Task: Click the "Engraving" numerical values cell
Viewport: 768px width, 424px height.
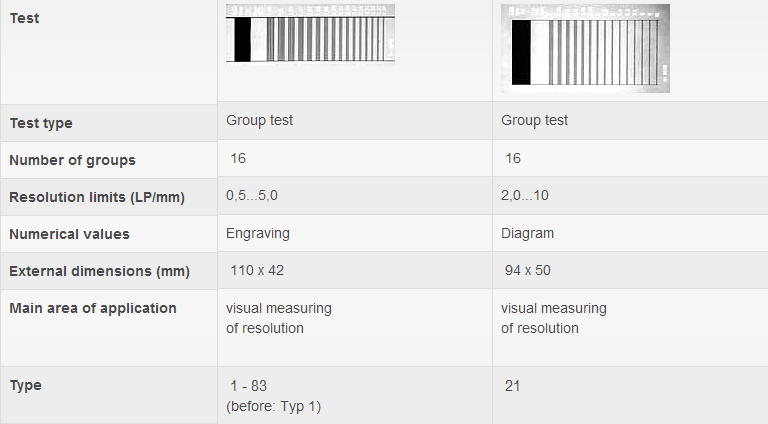Action: pos(258,233)
